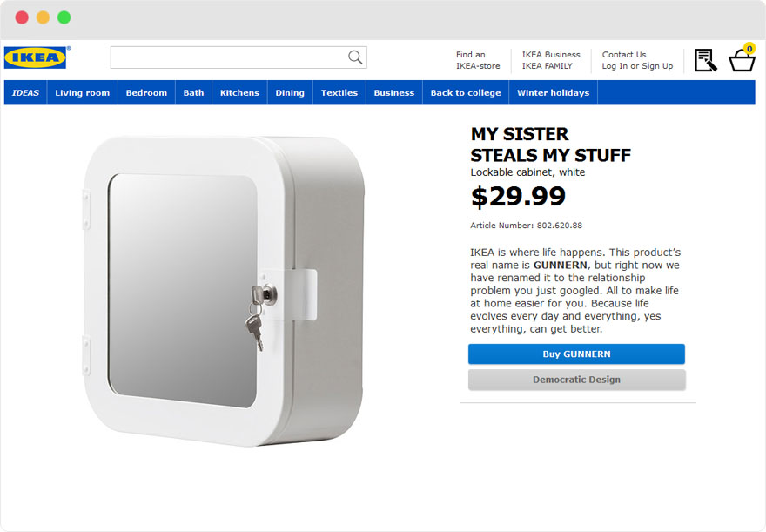Image resolution: width=766 pixels, height=532 pixels.
Task: Open the IDEAS menu item
Action: [x=26, y=93]
